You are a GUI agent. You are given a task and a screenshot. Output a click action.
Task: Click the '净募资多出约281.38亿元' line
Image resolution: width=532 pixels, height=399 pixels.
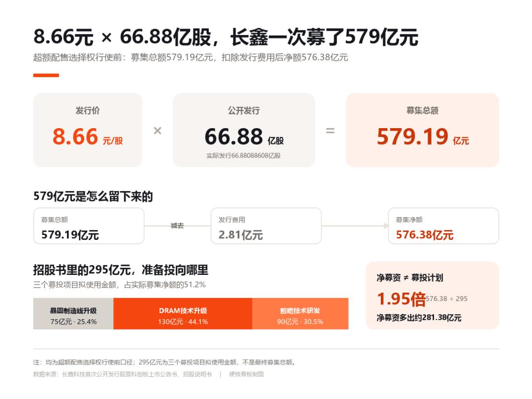(419, 318)
